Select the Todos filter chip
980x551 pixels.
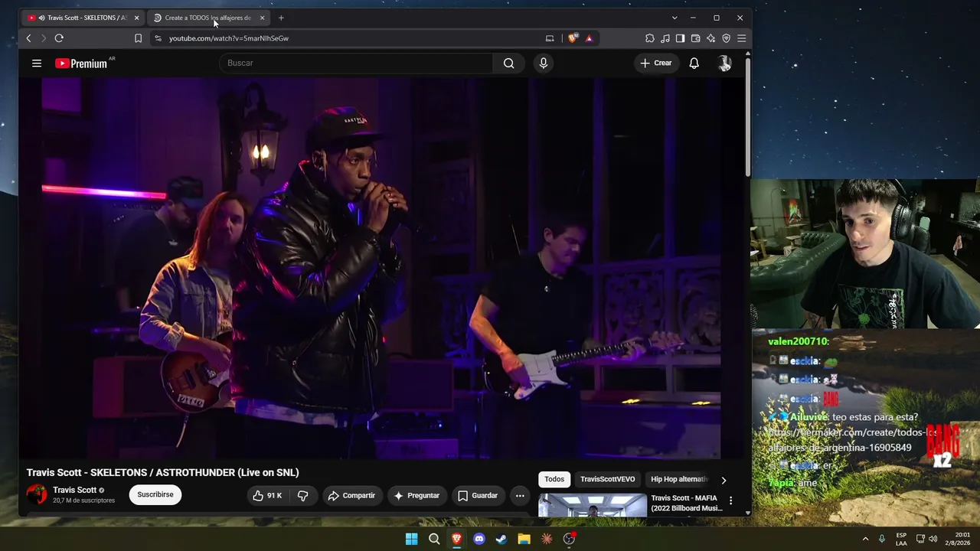[x=554, y=479]
